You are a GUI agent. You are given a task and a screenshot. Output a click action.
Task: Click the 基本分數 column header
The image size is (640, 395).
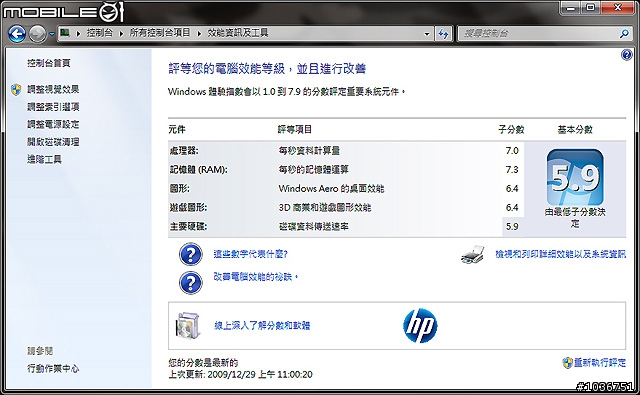point(575,130)
